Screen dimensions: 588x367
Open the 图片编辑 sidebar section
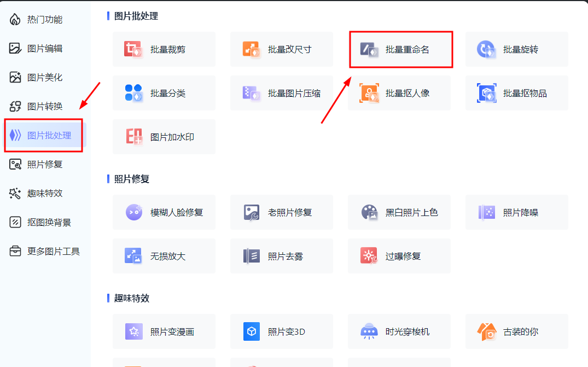45,48
